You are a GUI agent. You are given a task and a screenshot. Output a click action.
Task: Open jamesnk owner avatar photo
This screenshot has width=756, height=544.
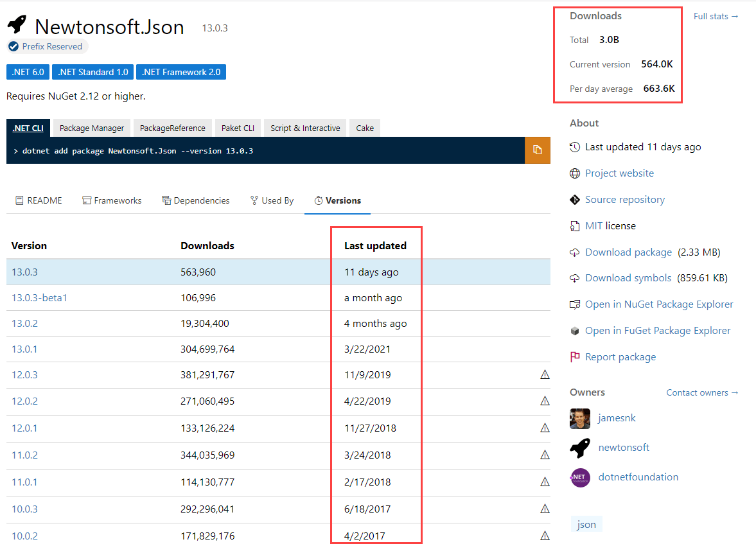[580, 419]
